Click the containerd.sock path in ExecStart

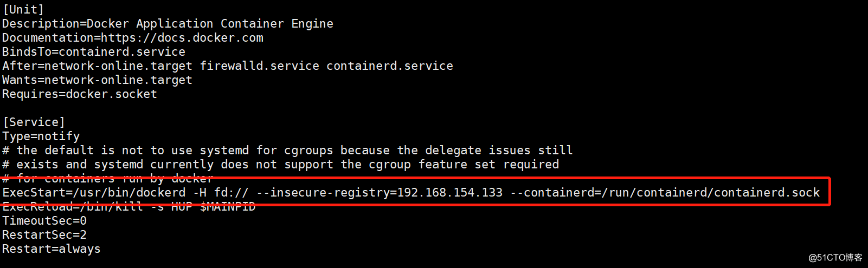coord(767,192)
